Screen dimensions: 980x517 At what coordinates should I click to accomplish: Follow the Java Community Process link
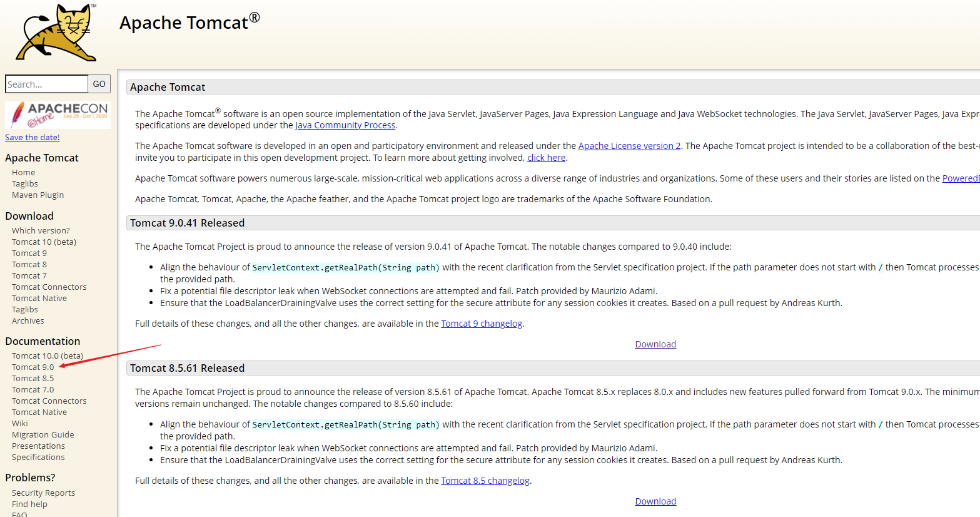click(345, 125)
